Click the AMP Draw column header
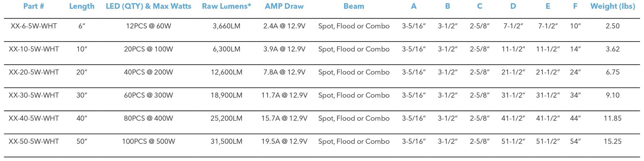644x161 pixels. point(284,6)
